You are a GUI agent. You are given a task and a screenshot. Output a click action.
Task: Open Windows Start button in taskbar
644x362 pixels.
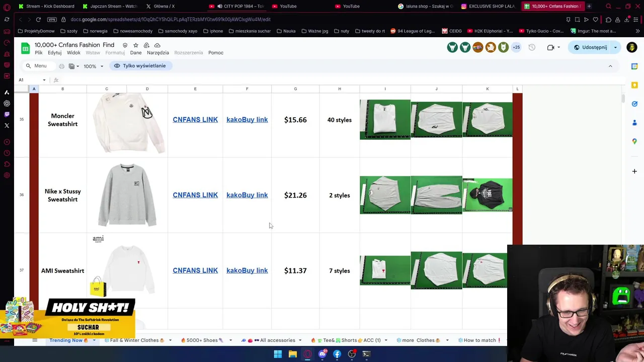[x=278, y=354]
